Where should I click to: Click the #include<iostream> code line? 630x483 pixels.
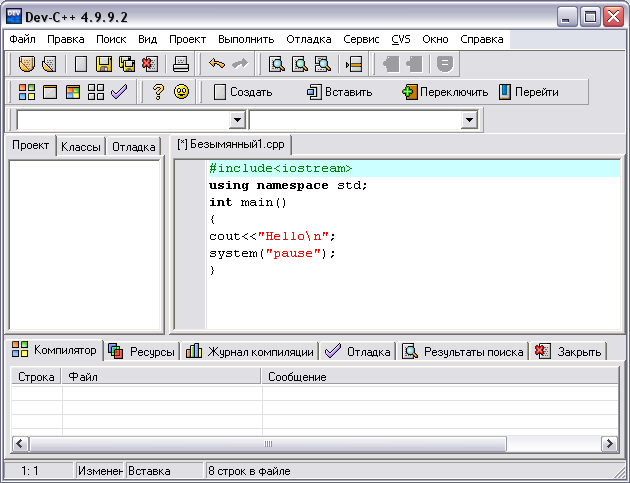coord(280,168)
